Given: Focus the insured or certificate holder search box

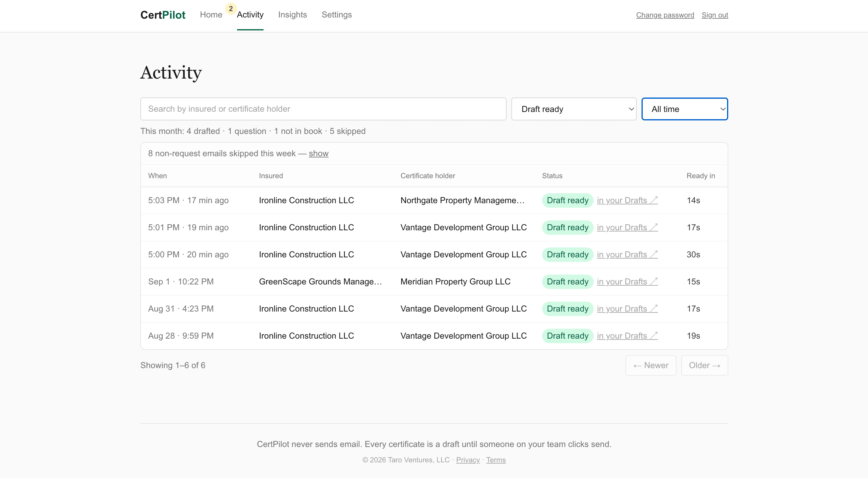Looking at the screenshot, I should [323, 109].
